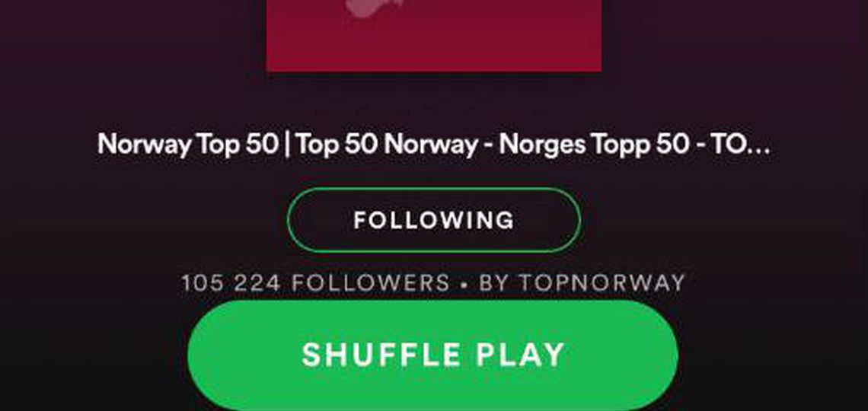Click the 105 224 followers count
The height and width of the screenshot is (411, 868).
(315, 282)
